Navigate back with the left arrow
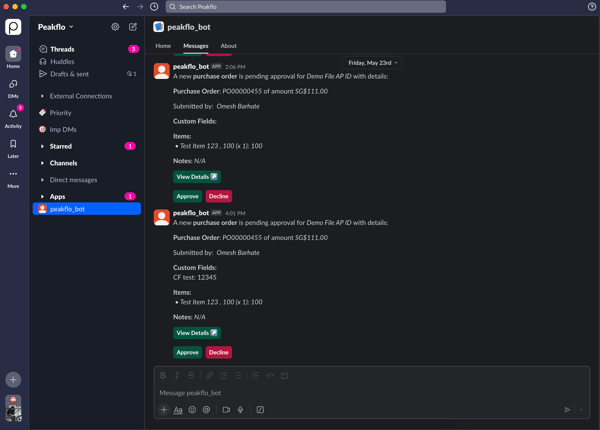Image resolution: width=600 pixels, height=430 pixels. 126,7
